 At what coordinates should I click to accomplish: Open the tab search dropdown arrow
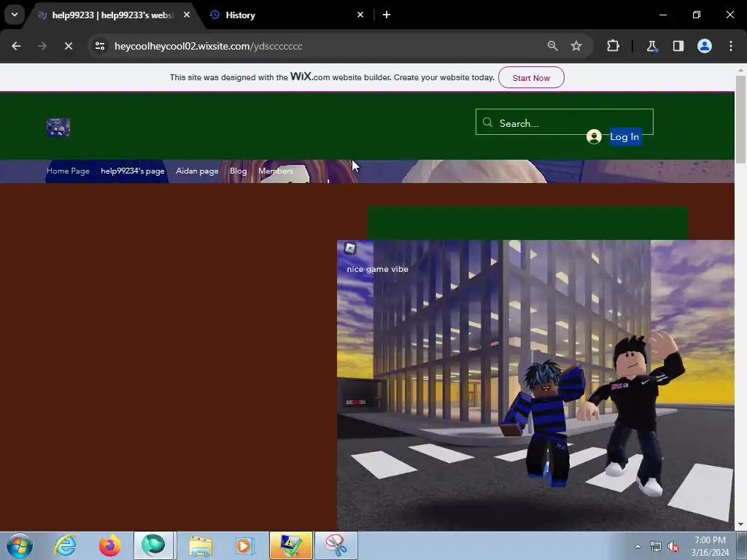[x=15, y=15]
